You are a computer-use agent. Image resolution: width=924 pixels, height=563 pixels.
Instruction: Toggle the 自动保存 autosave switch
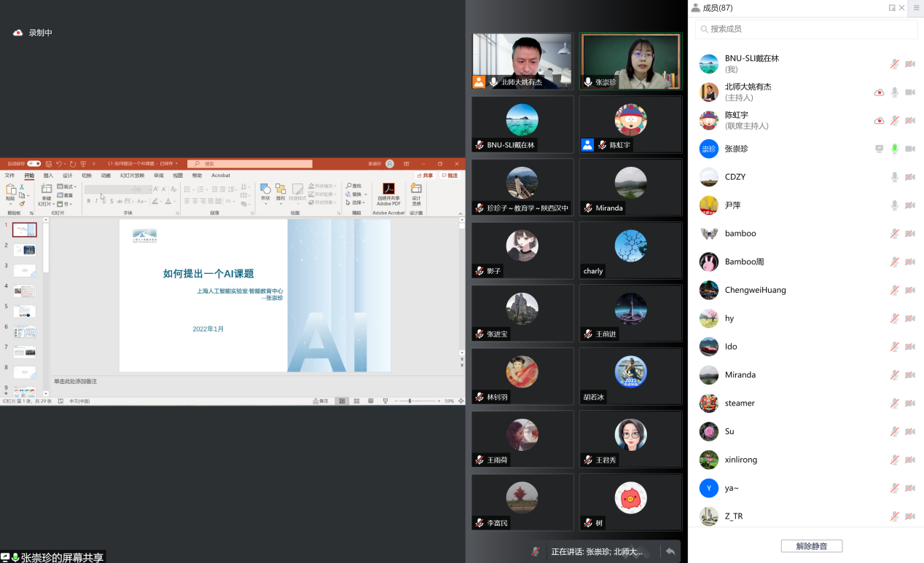[x=34, y=164]
